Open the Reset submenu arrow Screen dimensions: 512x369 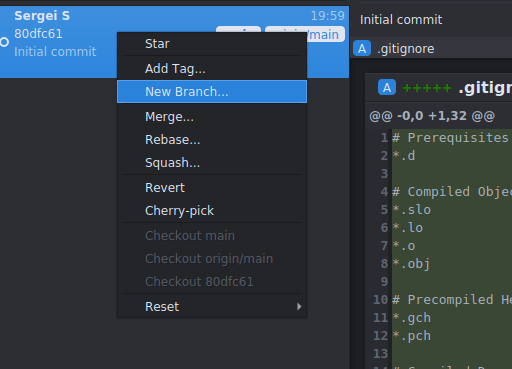(299, 306)
